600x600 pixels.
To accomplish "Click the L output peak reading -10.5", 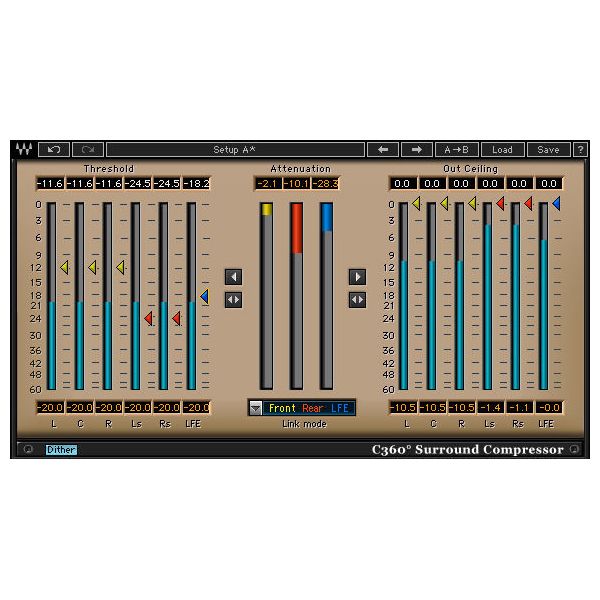I will click(x=403, y=408).
